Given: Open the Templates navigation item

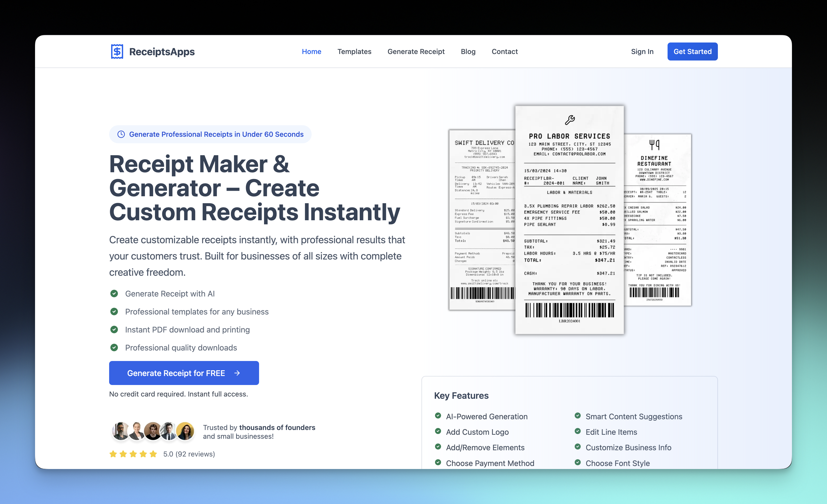Looking at the screenshot, I should [x=354, y=52].
